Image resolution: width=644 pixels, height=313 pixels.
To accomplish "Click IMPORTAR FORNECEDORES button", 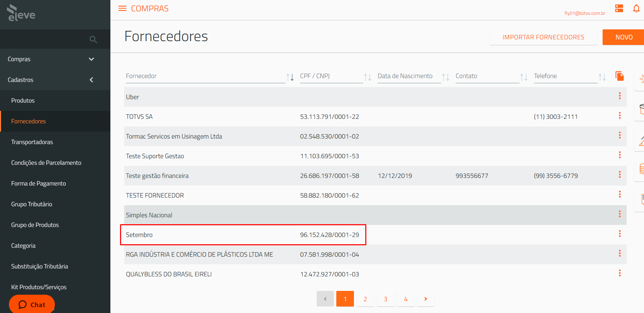I will [x=543, y=37].
